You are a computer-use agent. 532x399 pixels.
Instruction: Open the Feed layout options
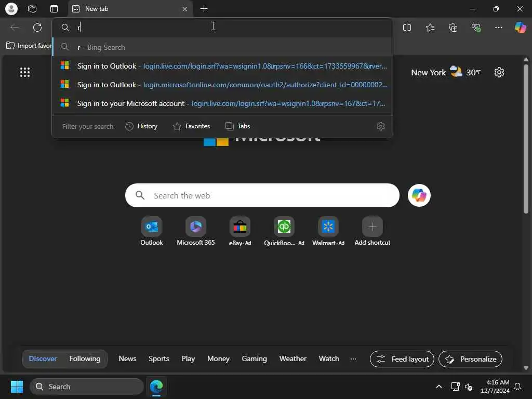(402, 359)
